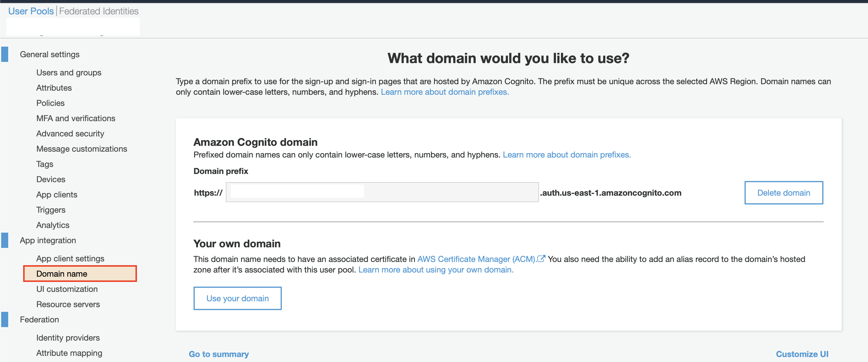The width and height of the screenshot is (868, 362).
Task: Open App clients page
Action: coord(57,194)
